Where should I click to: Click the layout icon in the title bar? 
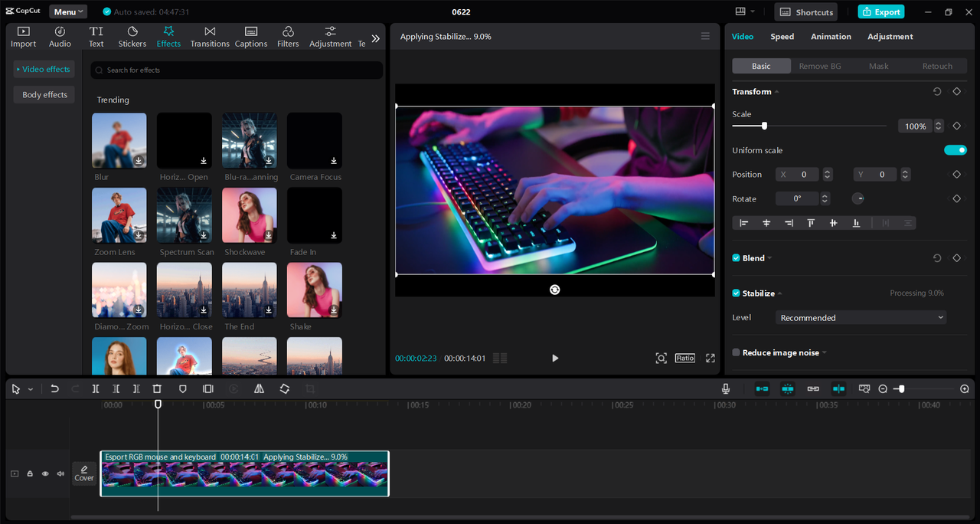[x=740, y=11]
